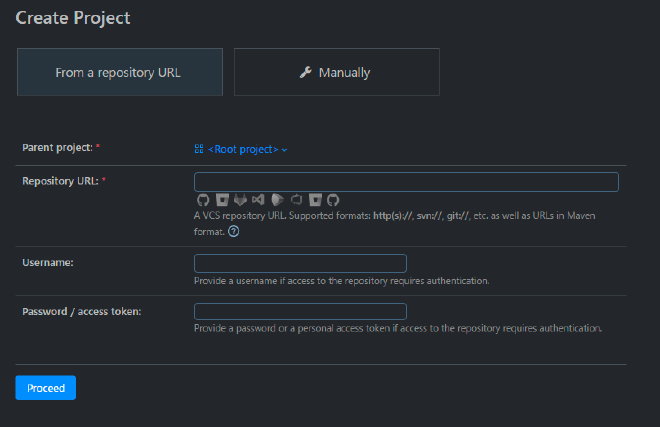660x427 pixels.
Task: Open the help icon after 'Maven format.'
Action: click(234, 231)
